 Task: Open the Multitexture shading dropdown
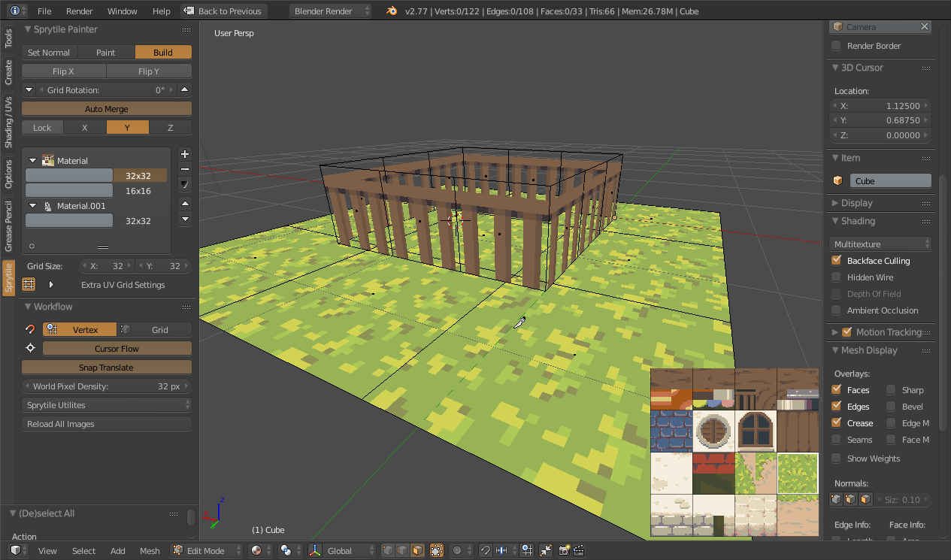coord(881,244)
